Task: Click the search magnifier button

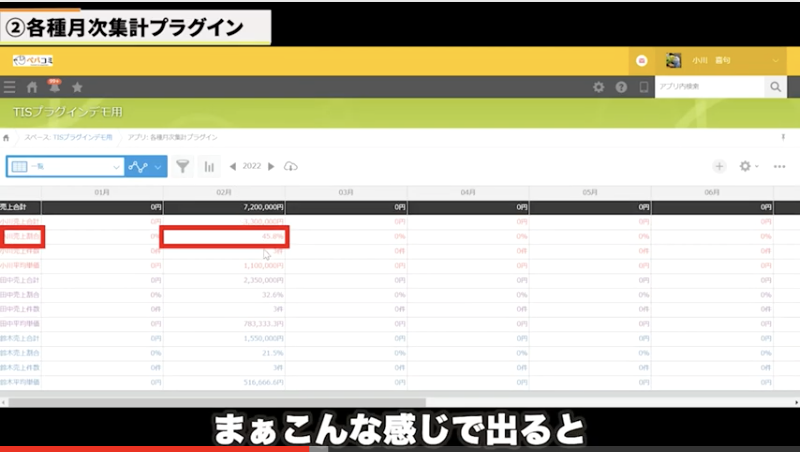Action: 776,88
